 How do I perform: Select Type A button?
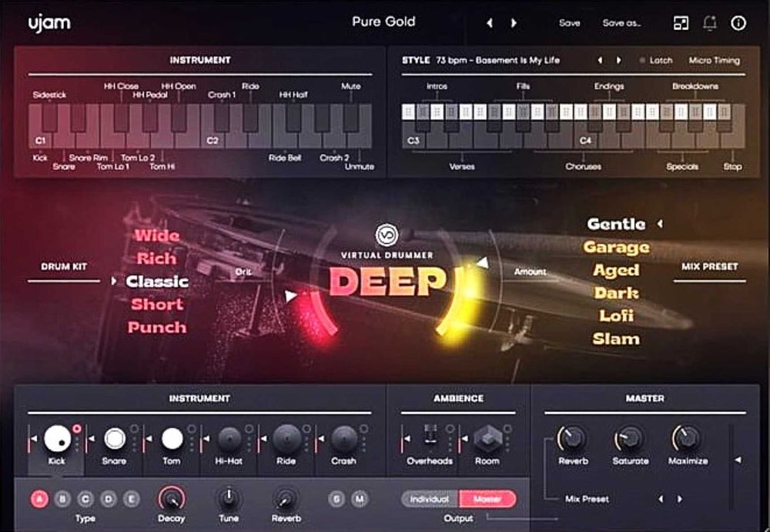(x=40, y=499)
